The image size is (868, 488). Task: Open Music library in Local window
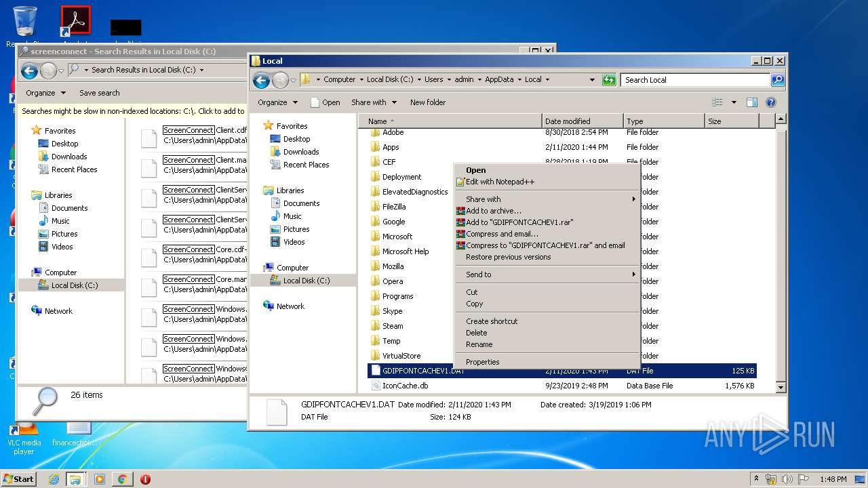pyautogui.click(x=292, y=216)
